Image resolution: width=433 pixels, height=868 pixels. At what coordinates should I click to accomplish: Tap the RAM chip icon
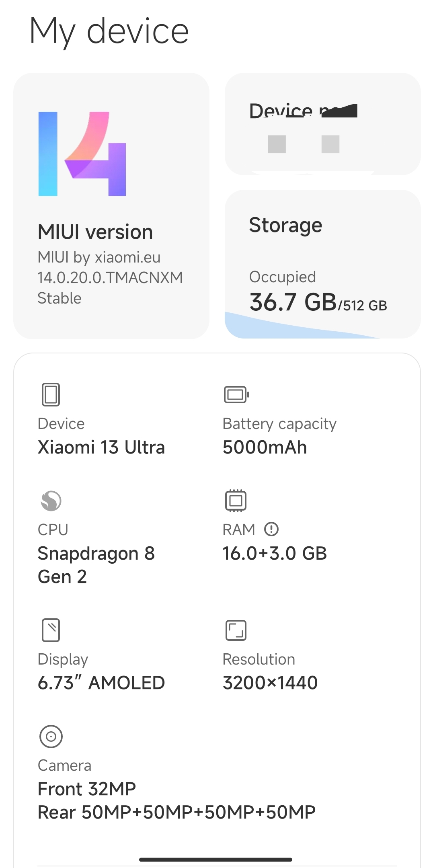pyautogui.click(x=236, y=501)
